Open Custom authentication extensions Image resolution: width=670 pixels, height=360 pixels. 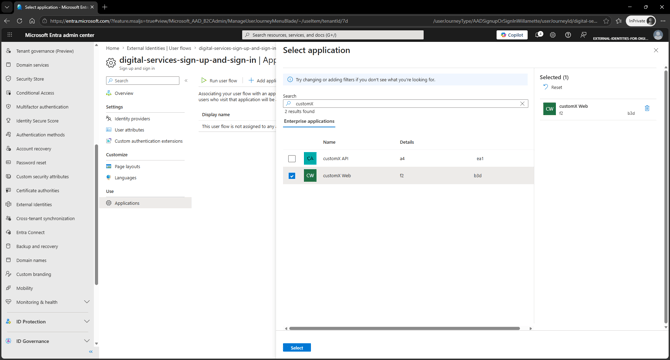pos(148,141)
